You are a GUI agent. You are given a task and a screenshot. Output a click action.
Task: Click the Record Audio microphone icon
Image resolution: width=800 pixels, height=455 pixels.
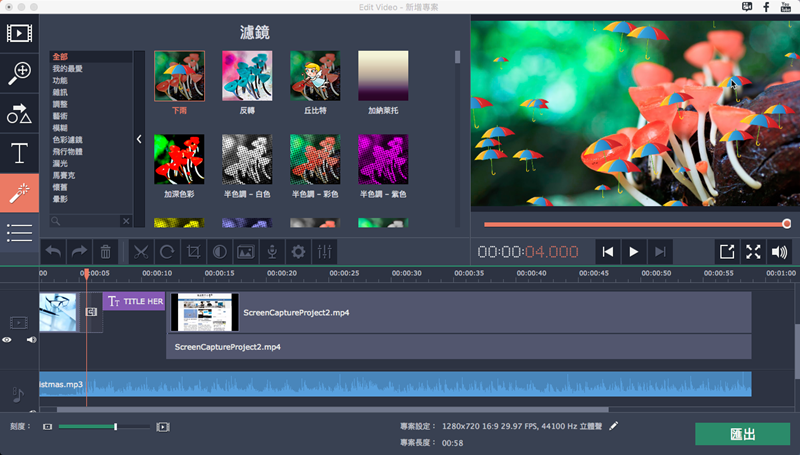(x=271, y=251)
